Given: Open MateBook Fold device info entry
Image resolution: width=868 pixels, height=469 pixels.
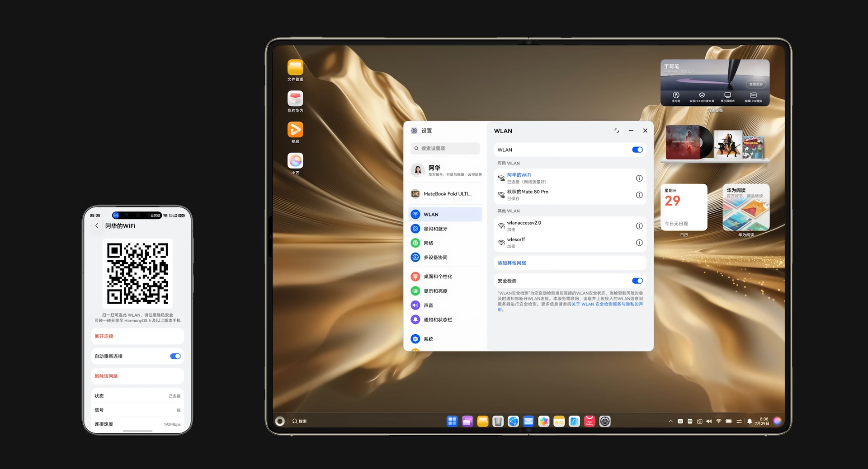Looking at the screenshot, I should (x=446, y=194).
